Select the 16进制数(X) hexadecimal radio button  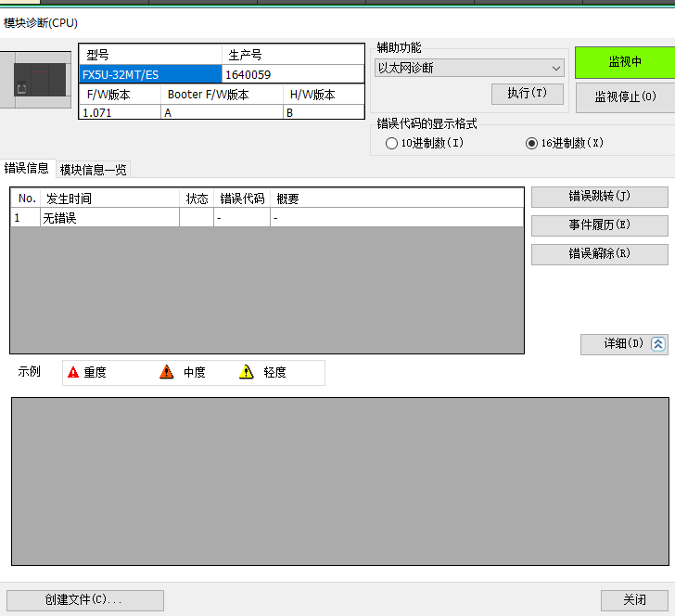click(x=531, y=143)
